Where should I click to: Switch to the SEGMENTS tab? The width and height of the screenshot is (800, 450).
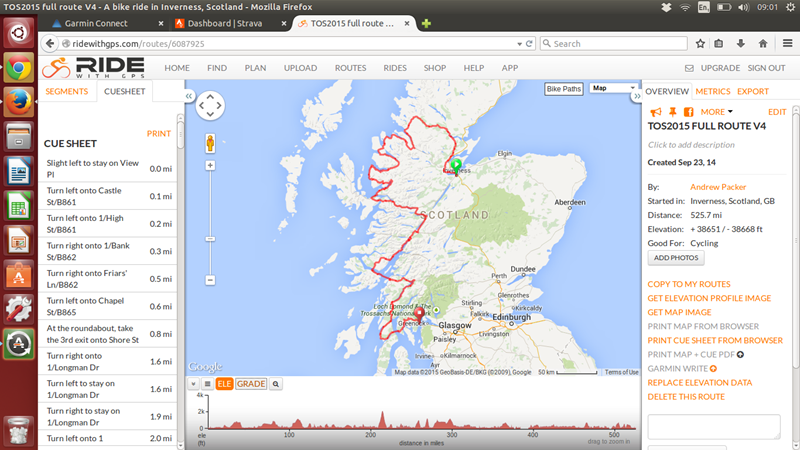point(67,91)
